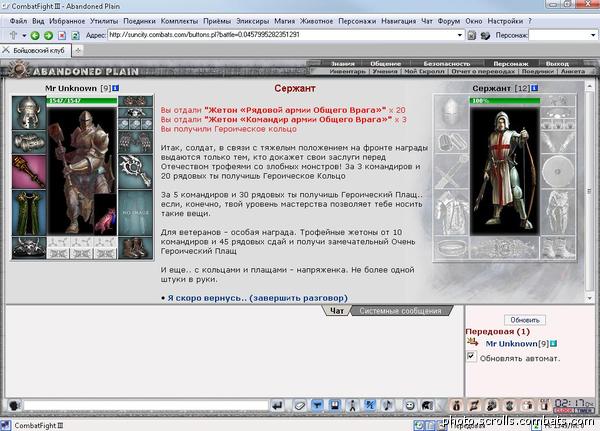Click the Обновить button
Viewport: 600px width, 431px height.
click(x=525, y=320)
